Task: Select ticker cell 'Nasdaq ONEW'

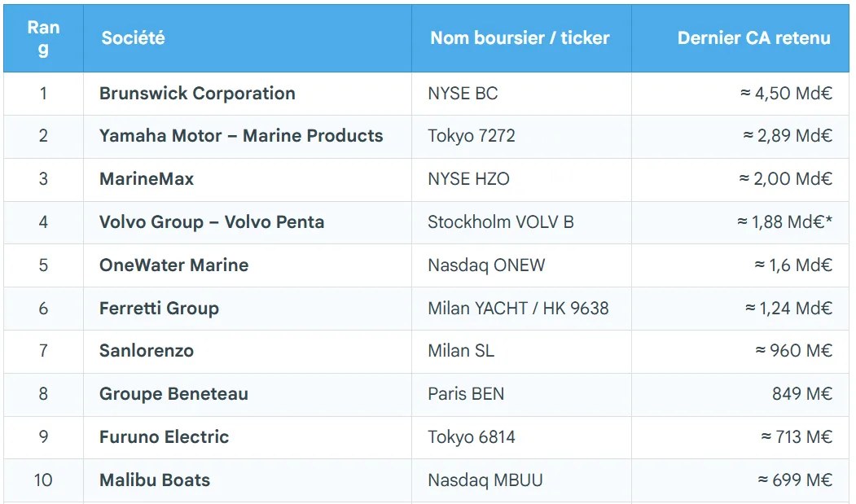Action: 521,265
